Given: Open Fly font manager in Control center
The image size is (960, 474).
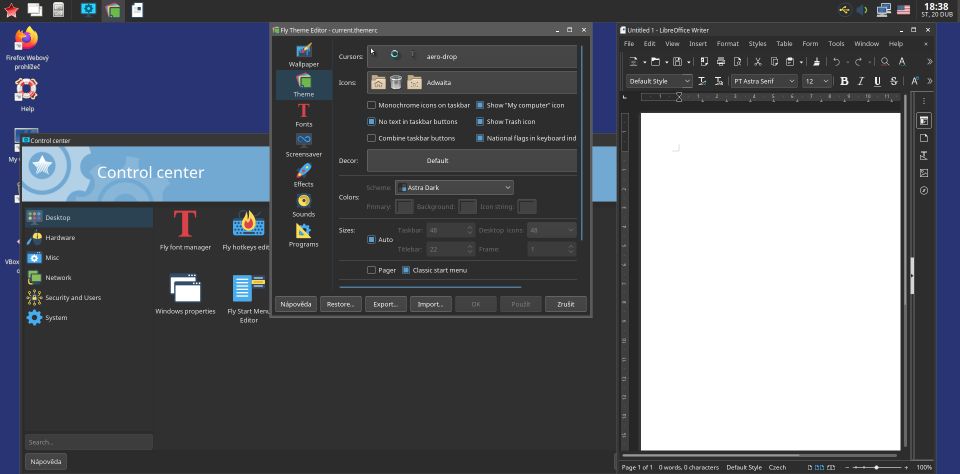Looking at the screenshot, I should [185, 230].
